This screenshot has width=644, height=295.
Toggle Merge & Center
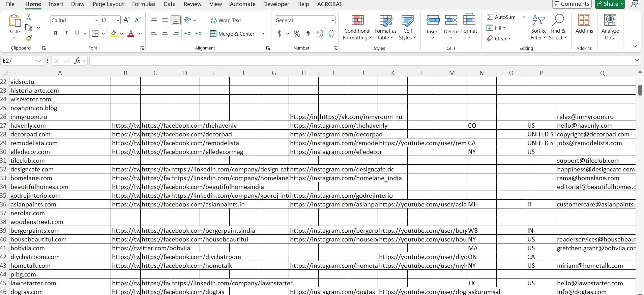(232, 34)
